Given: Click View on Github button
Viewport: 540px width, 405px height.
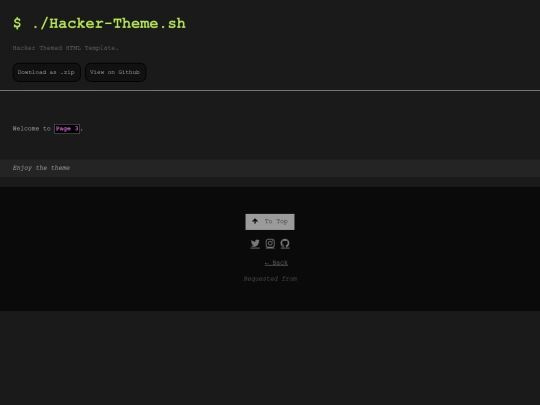Looking at the screenshot, I should pyautogui.click(x=115, y=72).
